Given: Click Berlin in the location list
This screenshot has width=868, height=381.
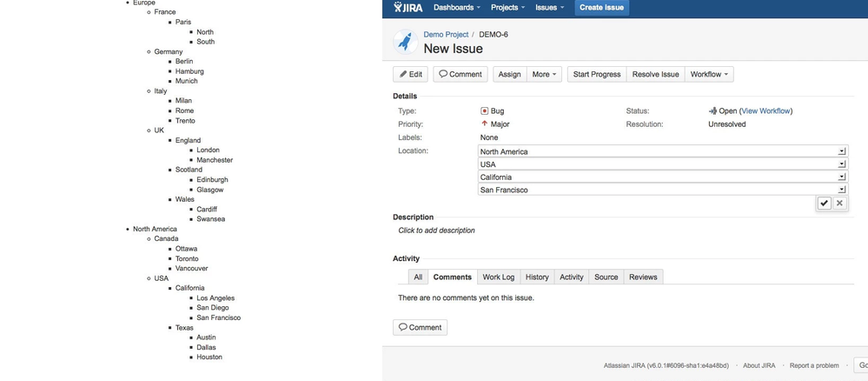Looking at the screenshot, I should pyautogui.click(x=184, y=61).
